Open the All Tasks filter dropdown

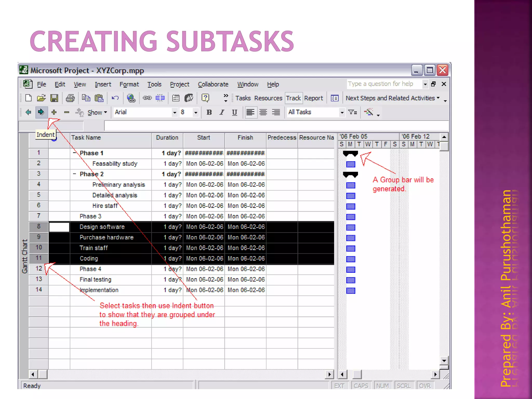342,112
